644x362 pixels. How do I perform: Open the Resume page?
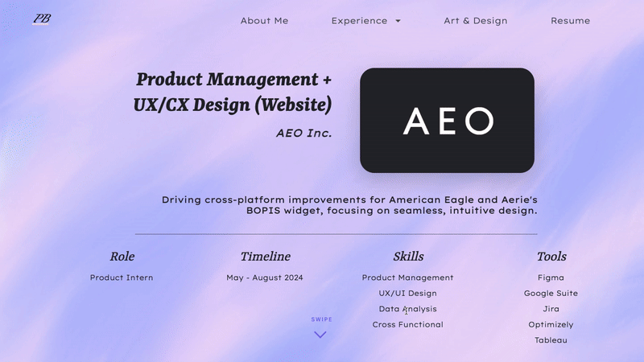click(570, 21)
